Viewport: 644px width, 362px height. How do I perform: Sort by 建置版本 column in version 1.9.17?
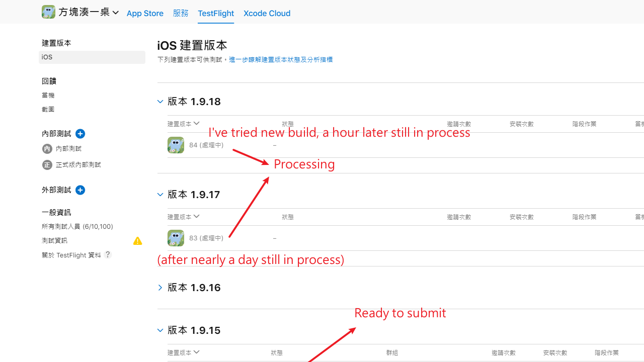[x=184, y=217]
